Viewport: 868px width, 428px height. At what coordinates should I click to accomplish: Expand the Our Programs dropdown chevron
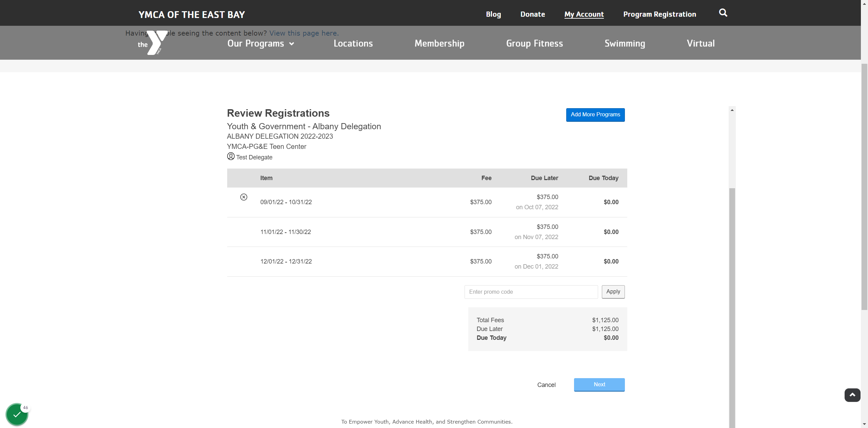coord(292,44)
